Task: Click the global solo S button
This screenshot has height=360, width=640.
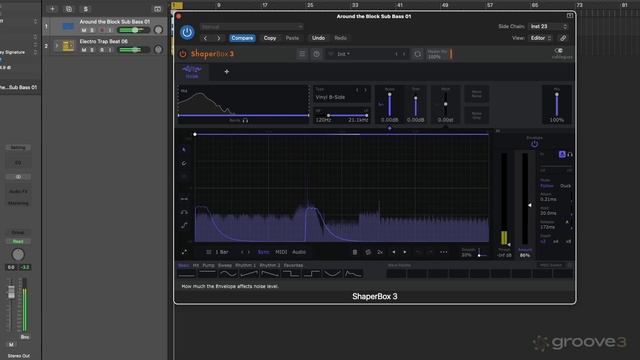Action: pos(85,9)
